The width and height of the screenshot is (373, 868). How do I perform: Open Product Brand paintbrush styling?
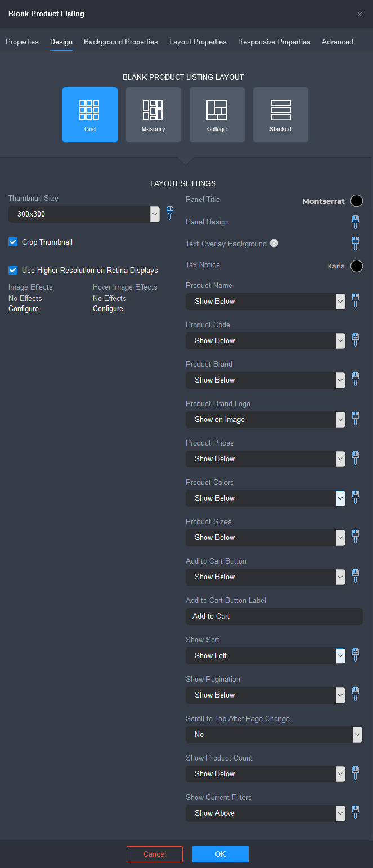coord(356,379)
